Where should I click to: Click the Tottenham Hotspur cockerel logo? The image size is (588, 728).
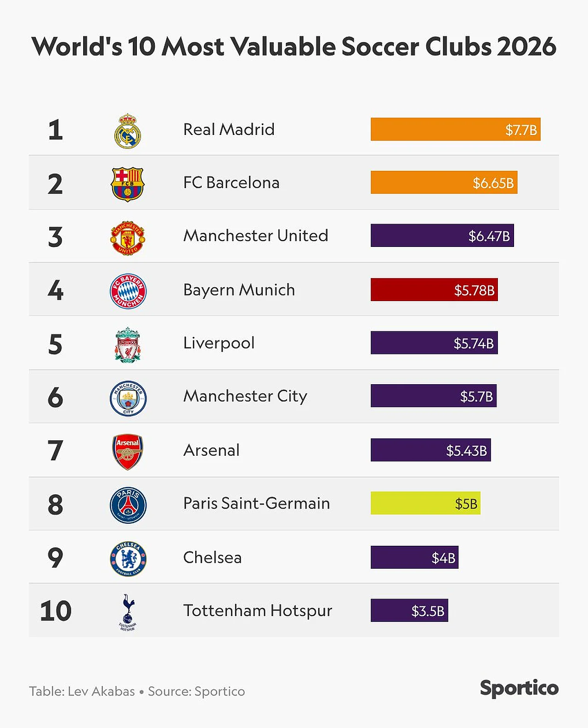[x=128, y=612]
